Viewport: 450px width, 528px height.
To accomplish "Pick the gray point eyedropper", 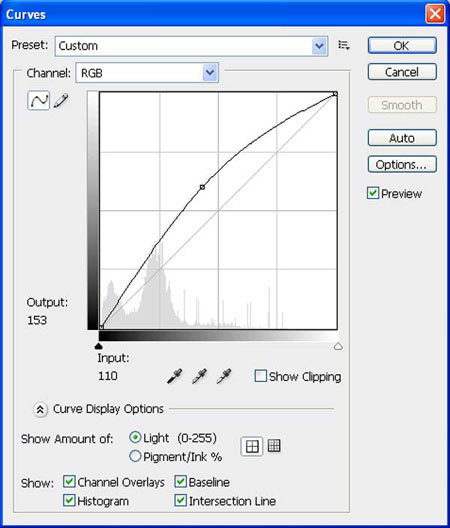I will 199,376.
